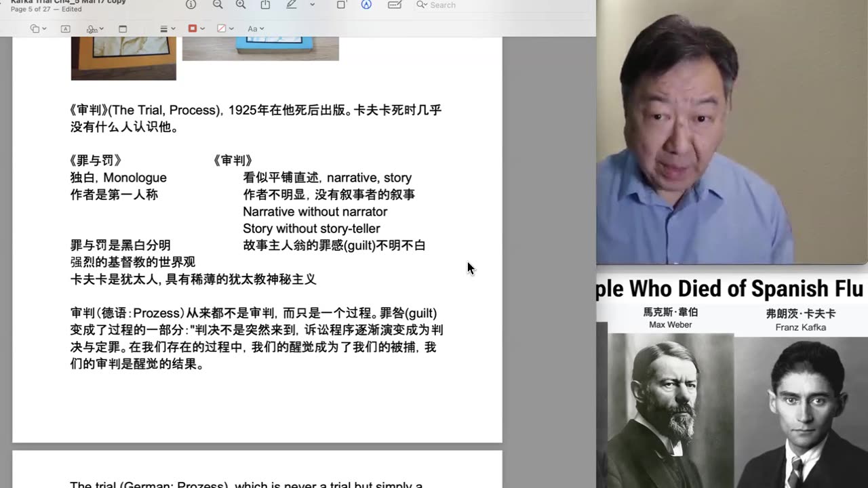Open the border color picker
Screen dimensions: 868x488
[x=197, y=29]
